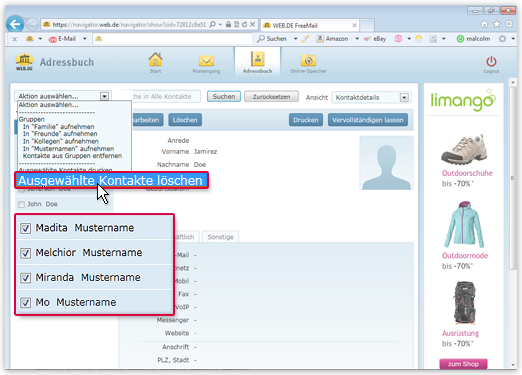Click Vervollständigen lassen button
522x375 pixels.
click(368, 120)
